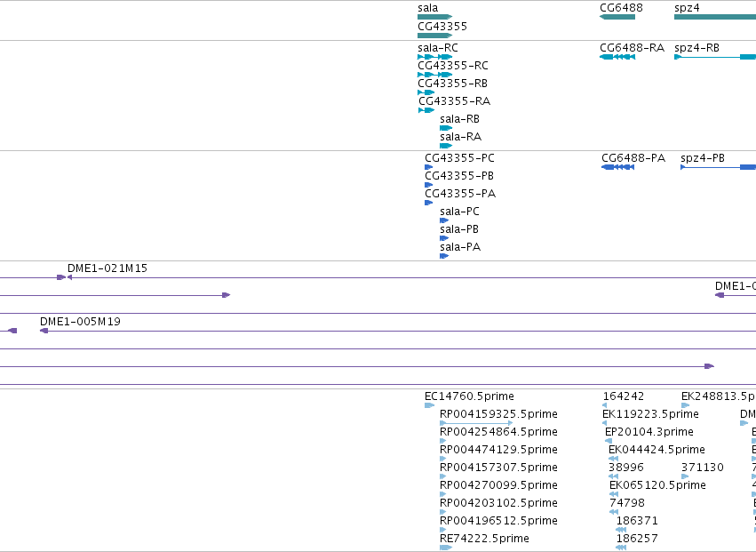Select the CG43355-RC transcript glyph
The image size is (756, 552).
pyautogui.click(x=435, y=75)
